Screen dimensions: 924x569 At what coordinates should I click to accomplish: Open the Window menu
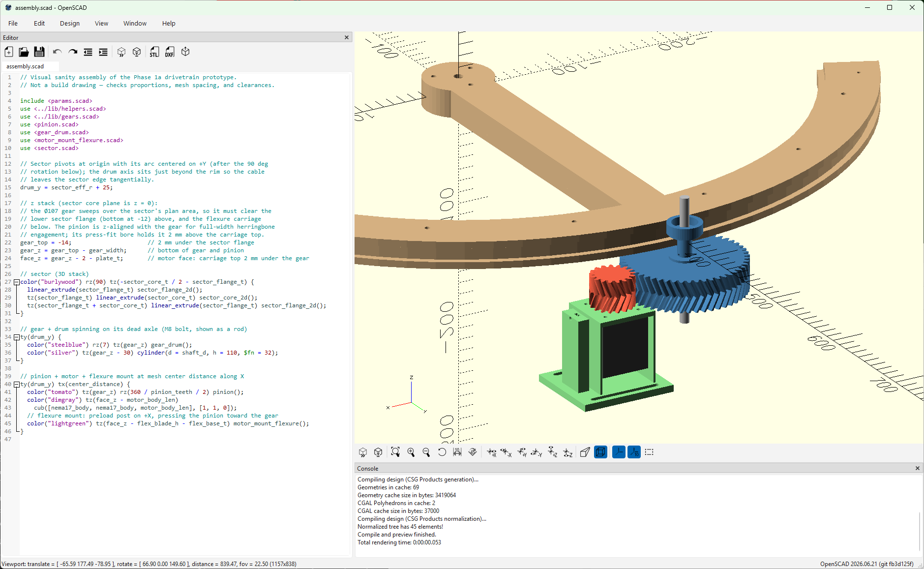click(135, 23)
